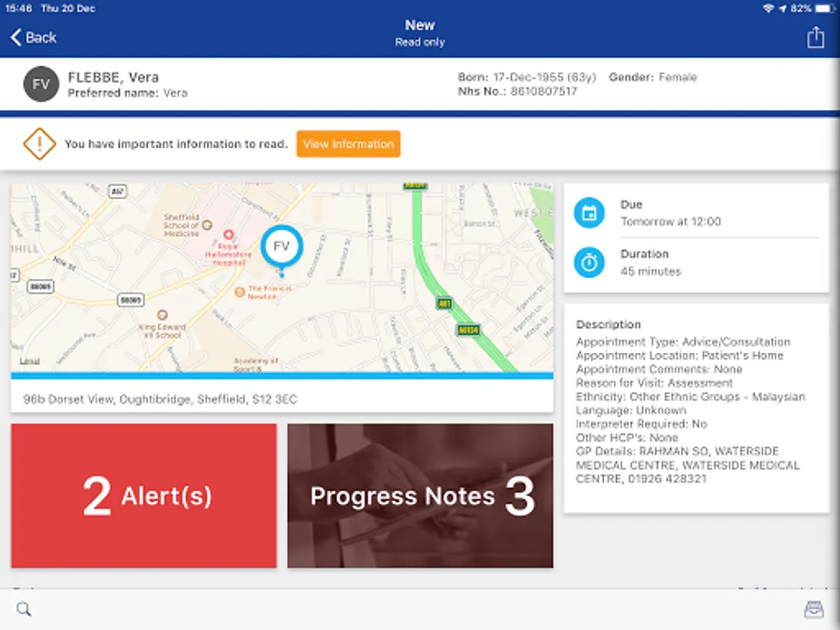Open the search magnifier in the bottom bar
The height and width of the screenshot is (630, 840).
click(x=24, y=609)
